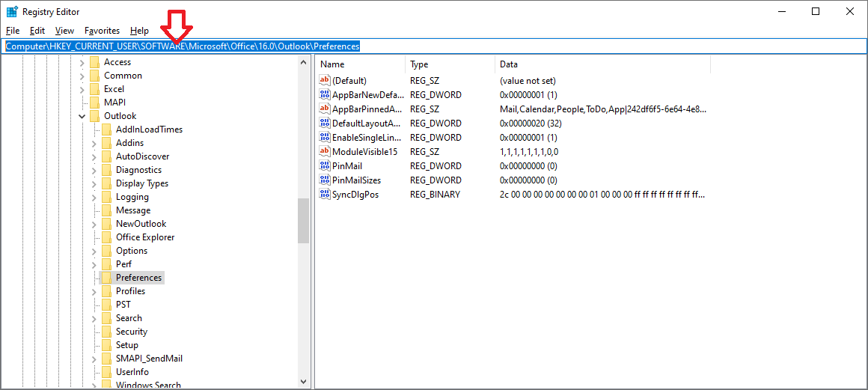Click the REG_BINARY type cell
This screenshot has height=390, width=868.
tap(435, 195)
